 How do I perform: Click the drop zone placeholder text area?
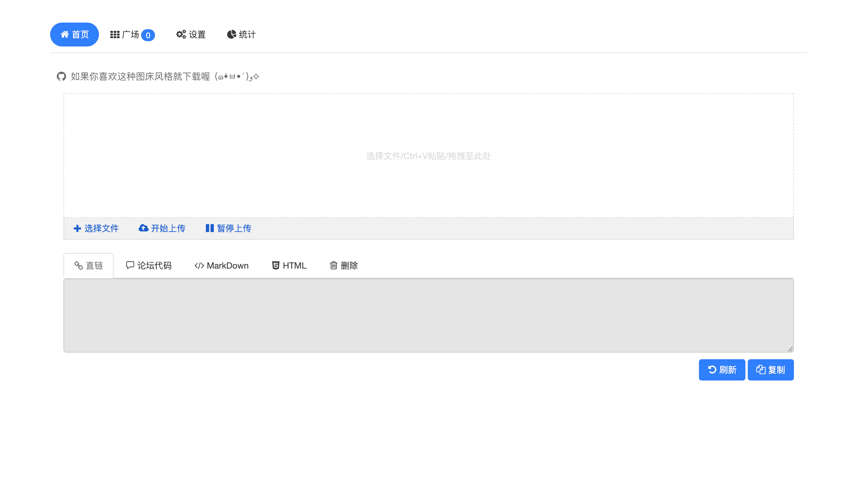[428, 156]
